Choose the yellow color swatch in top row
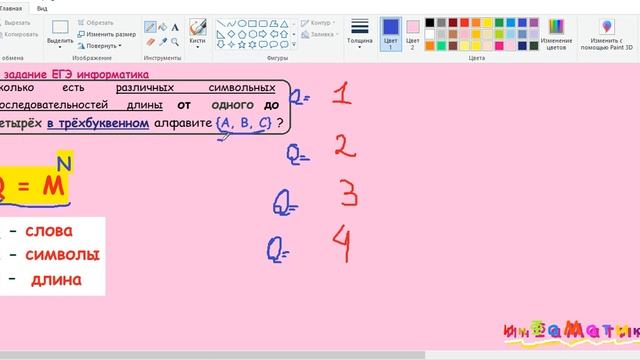The image size is (640, 360). [x=488, y=23]
